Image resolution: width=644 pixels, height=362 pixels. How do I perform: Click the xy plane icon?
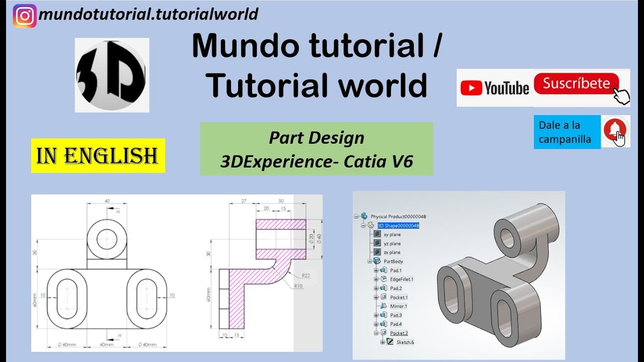tap(377, 234)
